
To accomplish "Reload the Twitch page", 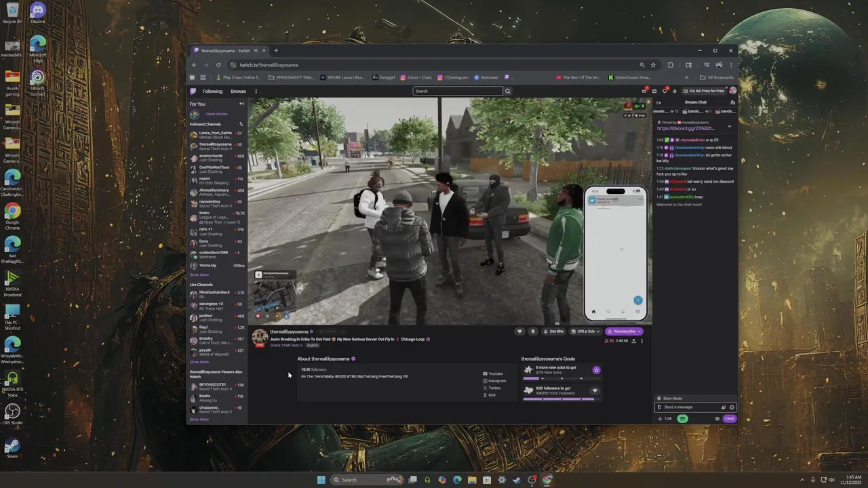I will coord(218,65).
